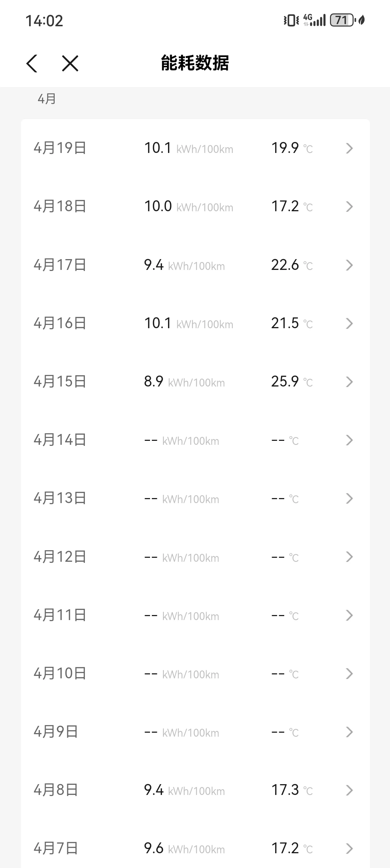Tap chevron on April 14 row
Viewport: 390px width, 868px height.
[x=349, y=440]
